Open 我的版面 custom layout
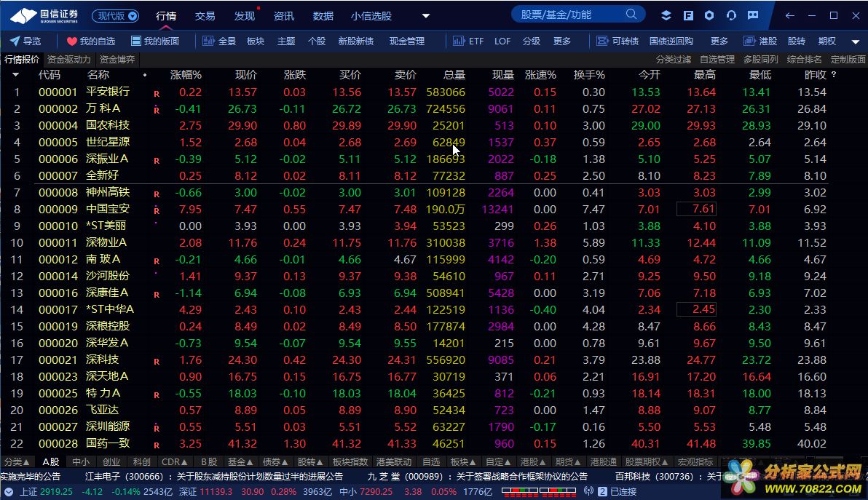The height and width of the screenshot is (500, 868). [x=155, y=41]
